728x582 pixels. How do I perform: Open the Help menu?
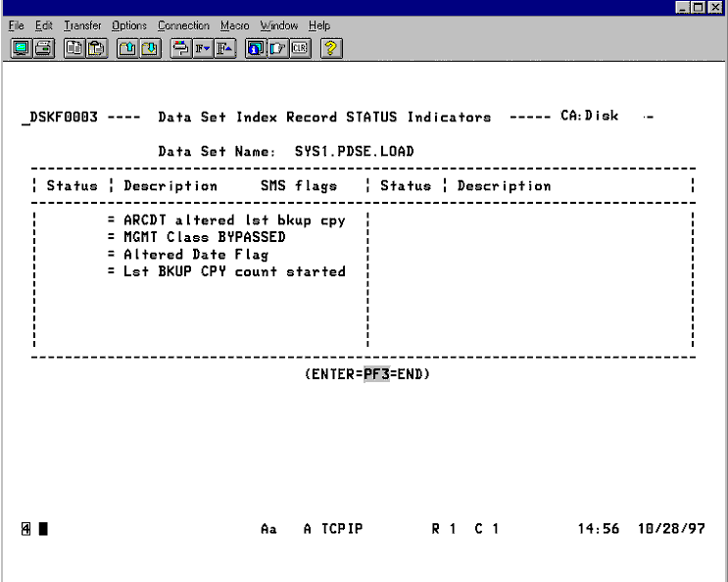[319, 25]
